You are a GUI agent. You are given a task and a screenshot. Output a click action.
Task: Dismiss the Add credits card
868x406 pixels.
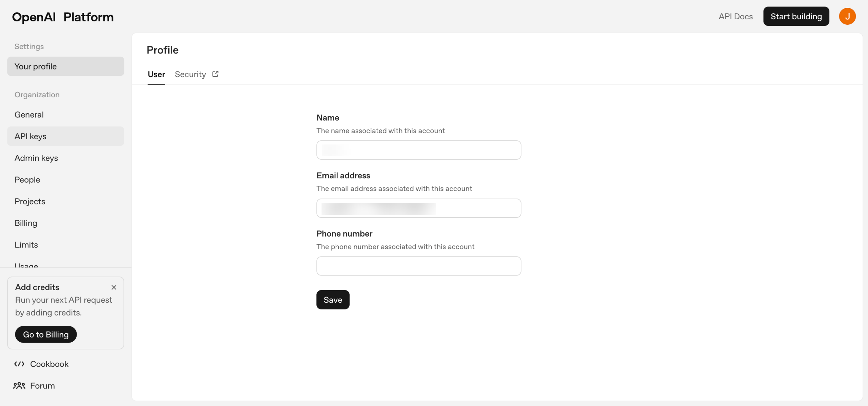pos(114,287)
